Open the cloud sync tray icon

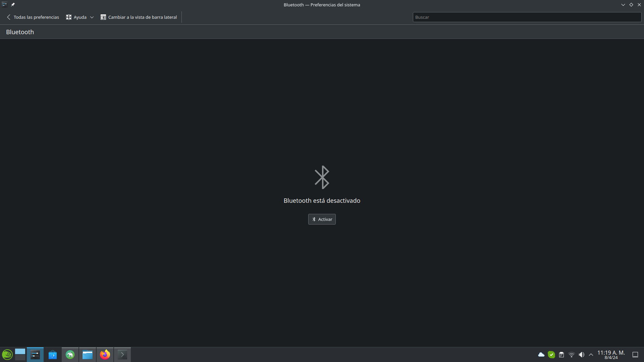pos(541,355)
